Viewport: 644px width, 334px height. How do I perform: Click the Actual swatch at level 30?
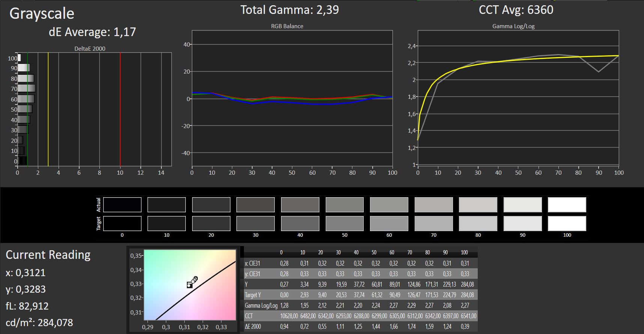pyautogui.click(x=256, y=205)
